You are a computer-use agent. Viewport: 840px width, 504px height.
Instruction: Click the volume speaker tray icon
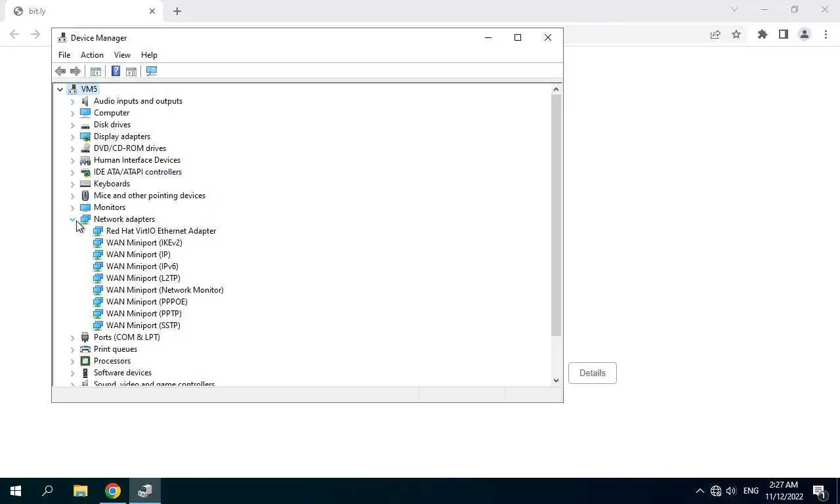click(731, 491)
